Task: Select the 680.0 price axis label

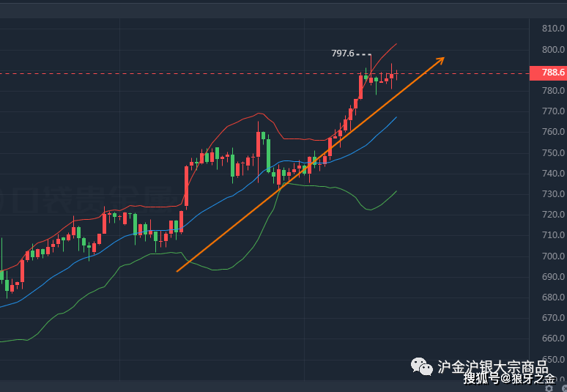Action: (553, 297)
